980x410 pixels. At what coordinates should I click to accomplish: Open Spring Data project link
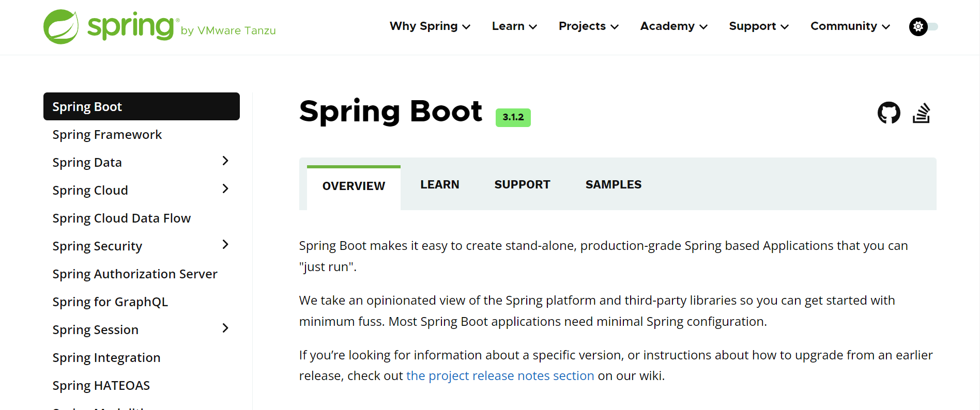pyautogui.click(x=87, y=163)
